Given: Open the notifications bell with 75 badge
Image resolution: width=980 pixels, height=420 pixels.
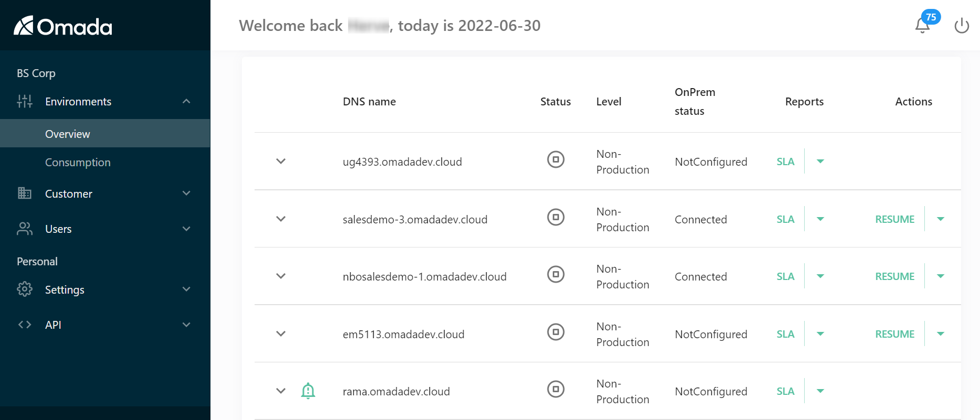Looking at the screenshot, I should pyautogui.click(x=923, y=25).
